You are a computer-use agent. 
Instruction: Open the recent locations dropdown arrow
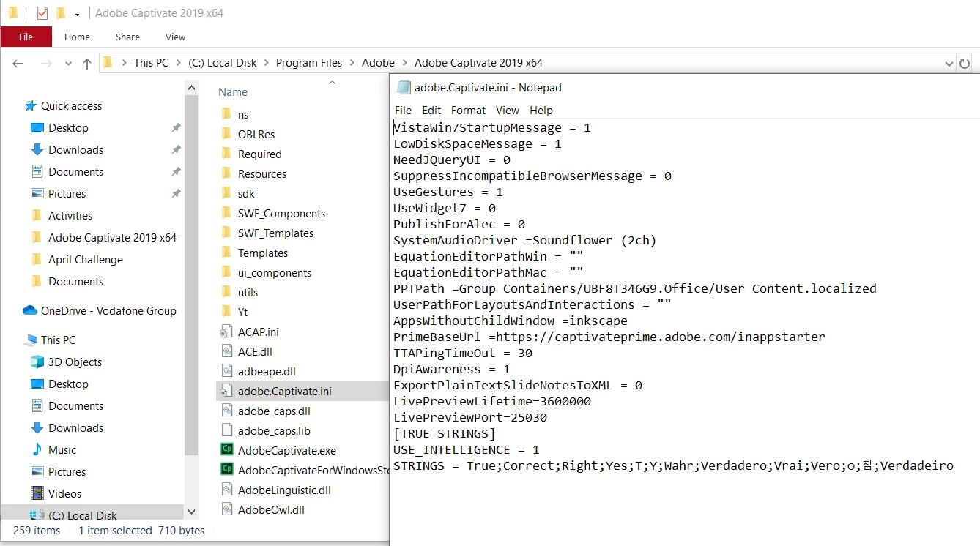tap(69, 64)
